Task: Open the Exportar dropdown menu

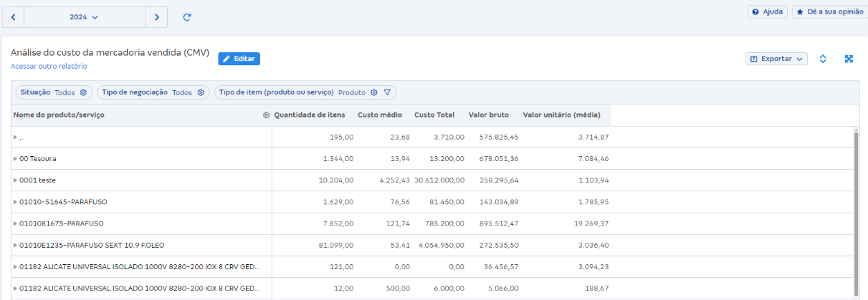Action: (x=776, y=59)
